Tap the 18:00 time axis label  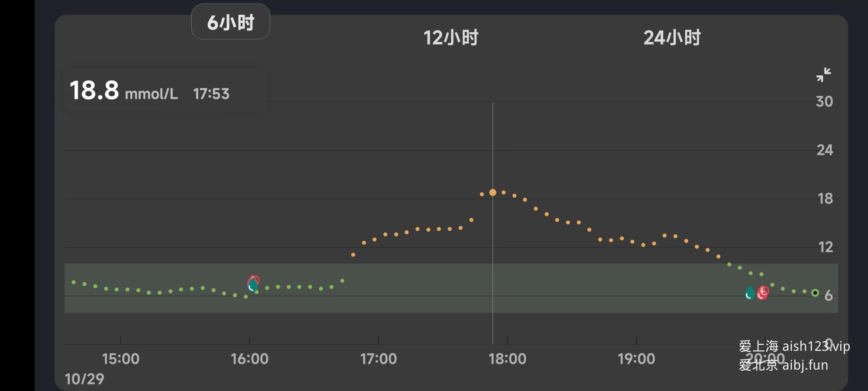507,359
